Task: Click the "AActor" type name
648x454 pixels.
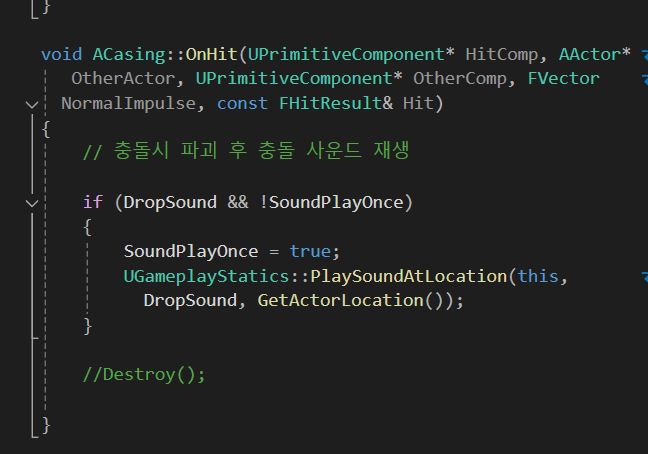Action: click(590, 55)
